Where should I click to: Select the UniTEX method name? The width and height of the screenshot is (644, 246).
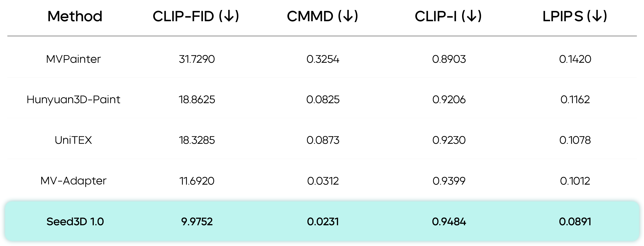(x=73, y=140)
